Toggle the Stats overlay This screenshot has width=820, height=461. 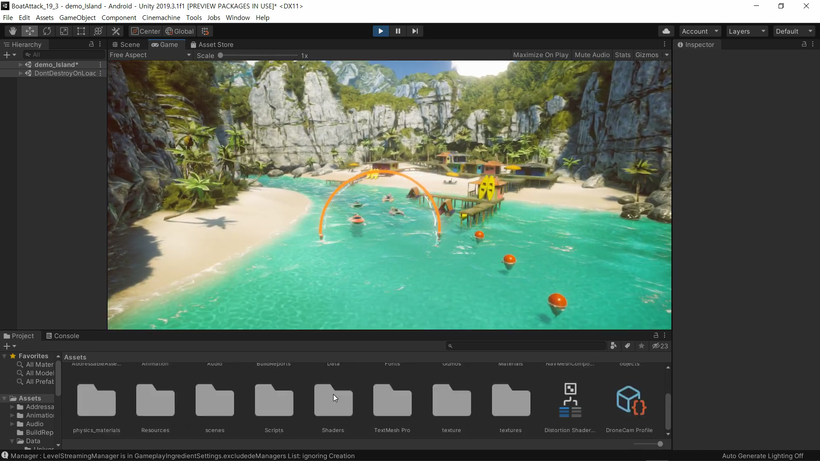[x=622, y=55]
